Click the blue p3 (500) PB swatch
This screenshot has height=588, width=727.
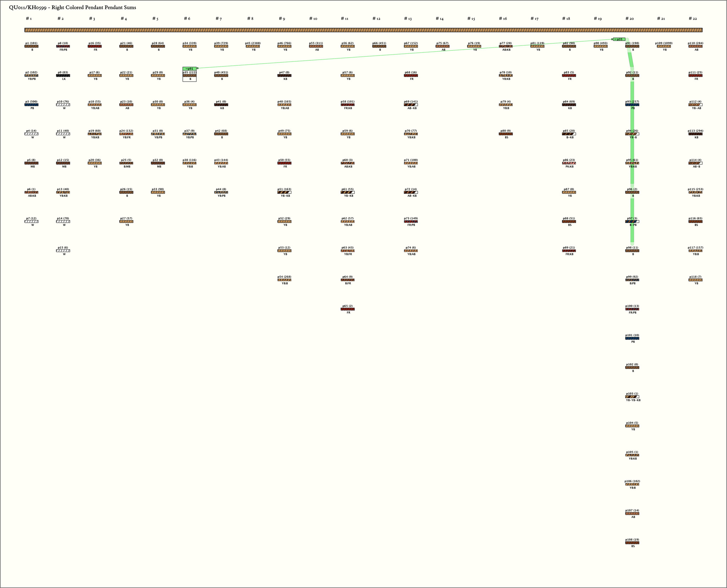tap(31, 105)
